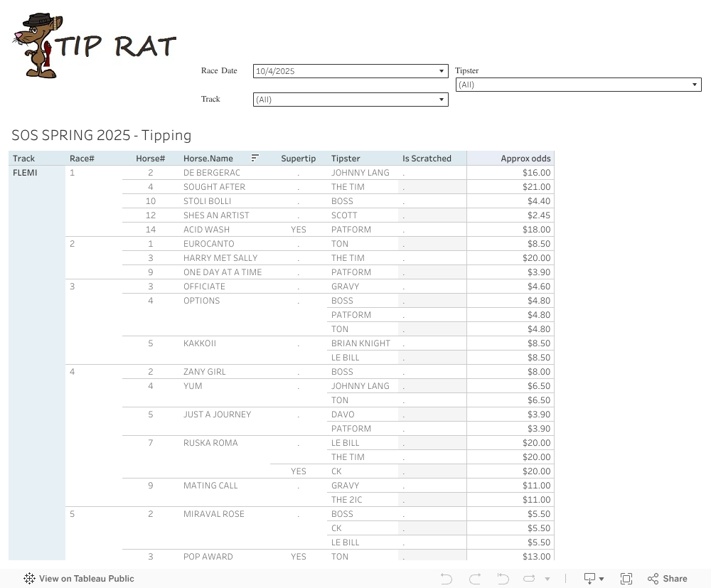Select YES supertip for ACID WASH

[x=299, y=230]
